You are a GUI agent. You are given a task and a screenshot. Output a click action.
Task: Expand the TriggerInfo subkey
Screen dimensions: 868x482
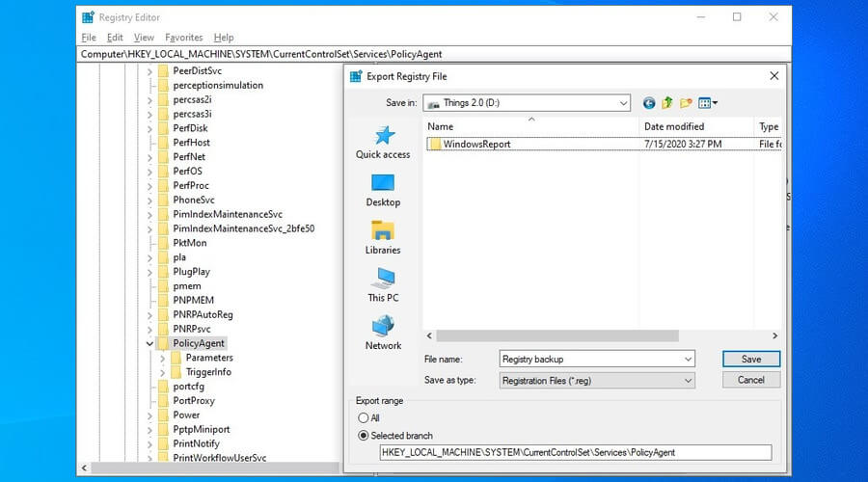(163, 372)
